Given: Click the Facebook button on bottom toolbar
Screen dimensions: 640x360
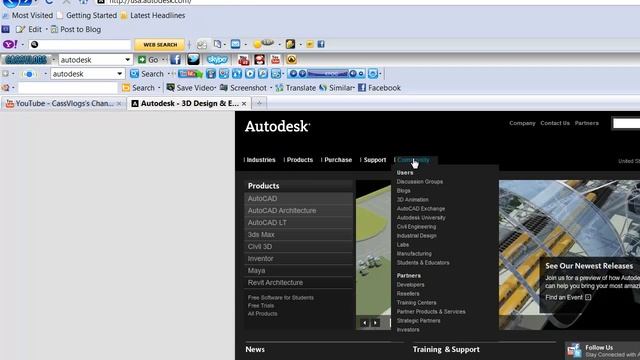Looking at the screenshot, I should click(379, 88).
